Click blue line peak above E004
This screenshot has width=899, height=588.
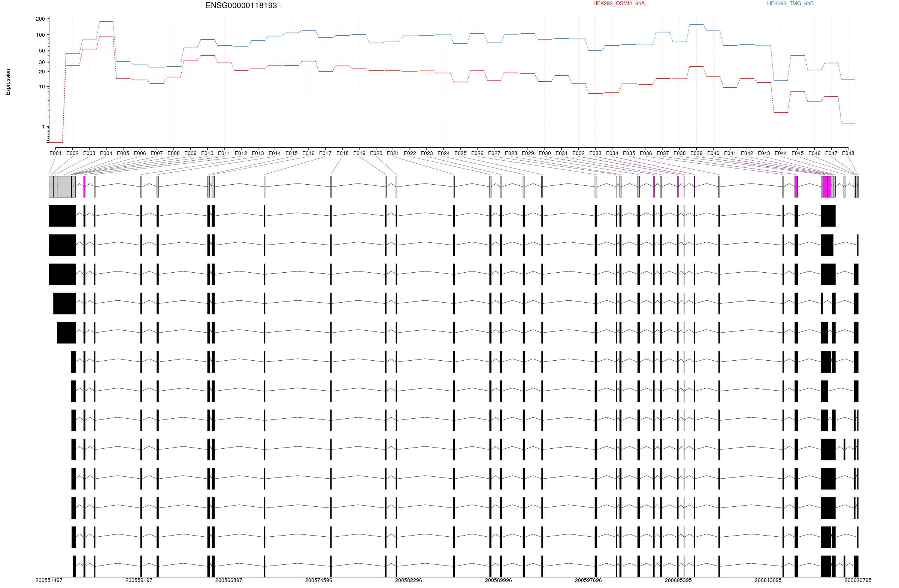pos(106,21)
